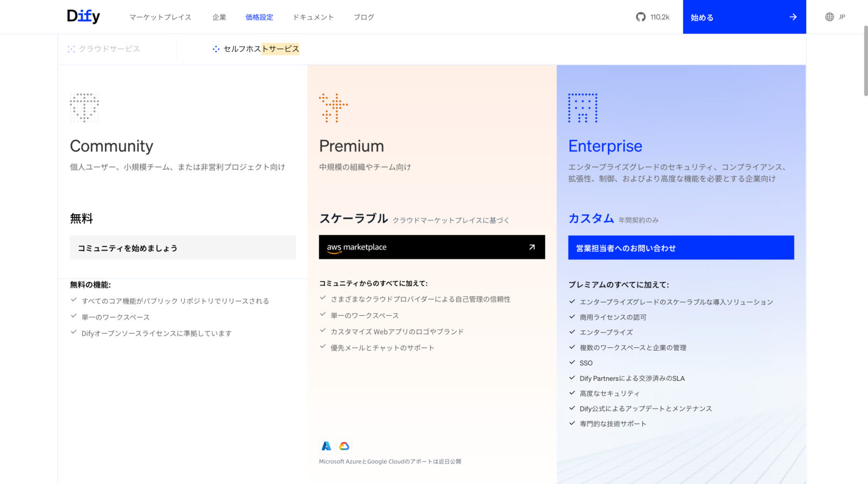The image size is (868, 484).
Task: Click the セルフホストサービス tab icon
Action: click(x=216, y=49)
